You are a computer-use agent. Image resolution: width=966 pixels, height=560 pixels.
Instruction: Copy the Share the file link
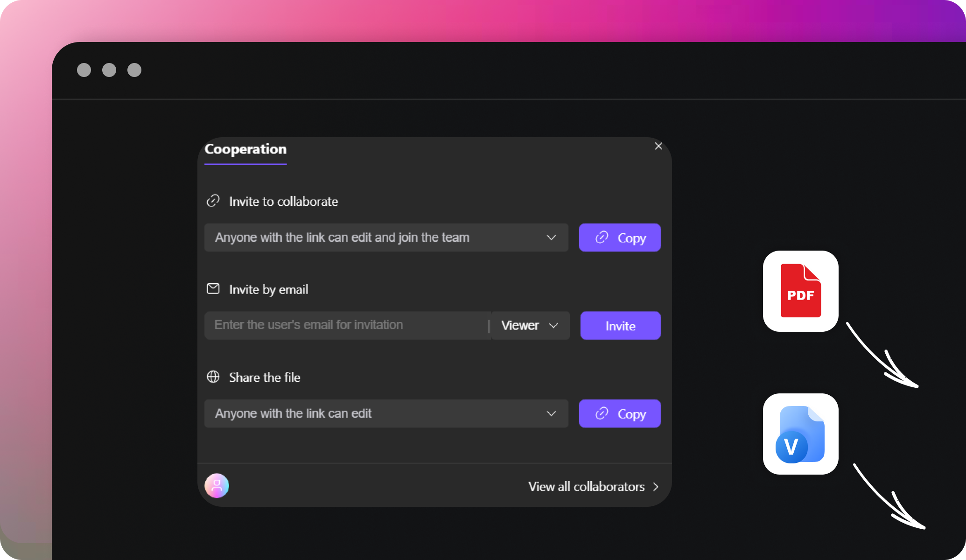620,413
